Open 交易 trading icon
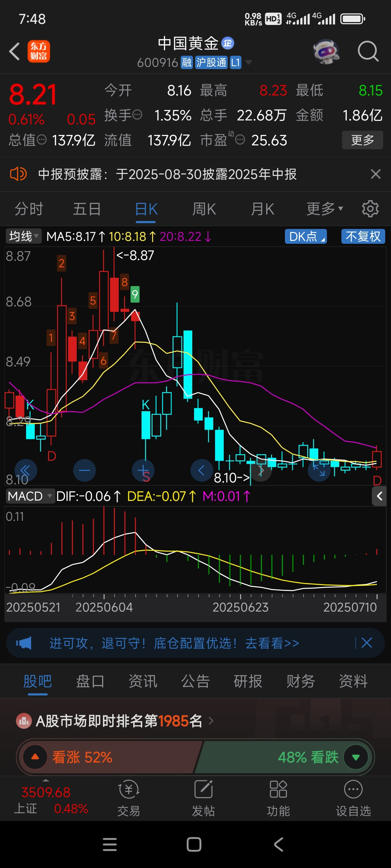The width and height of the screenshot is (391, 868). pos(129,799)
